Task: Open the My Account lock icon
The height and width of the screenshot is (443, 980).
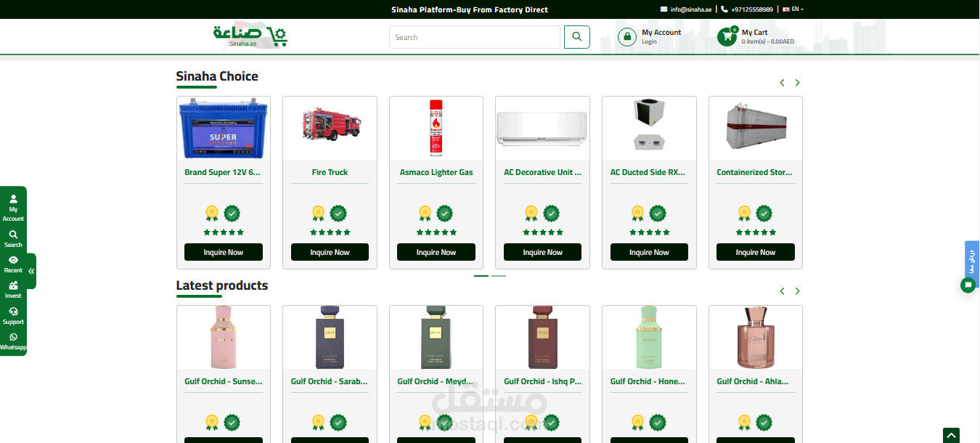Action: point(627,36)
